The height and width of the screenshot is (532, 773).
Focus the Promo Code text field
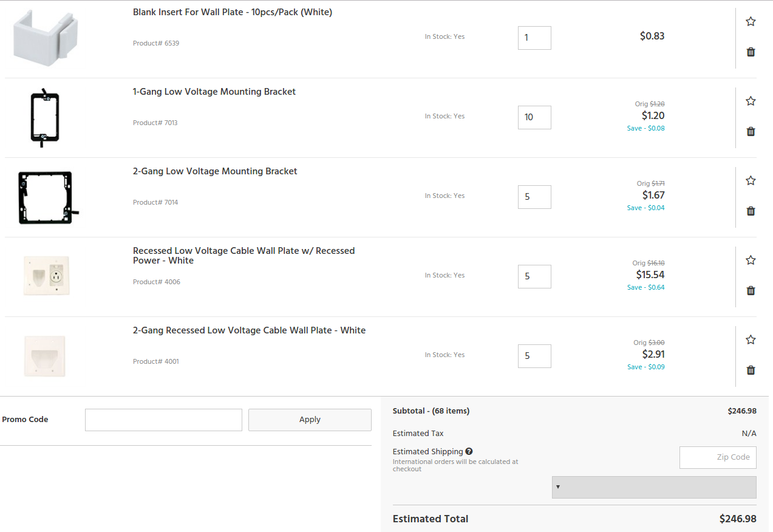163,420
